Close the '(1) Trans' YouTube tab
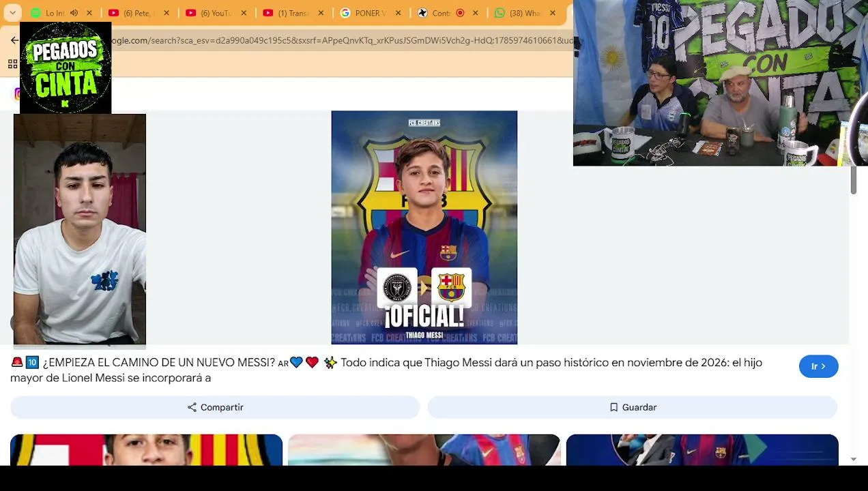This screenshot has height=491, width=868. [321, 13]
